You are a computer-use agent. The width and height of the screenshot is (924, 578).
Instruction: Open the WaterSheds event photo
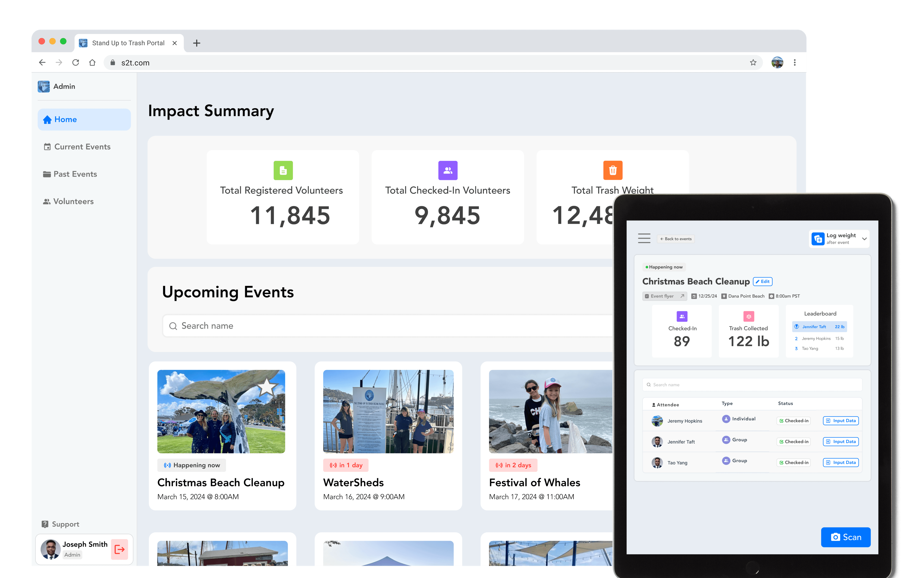coord(388,411)
